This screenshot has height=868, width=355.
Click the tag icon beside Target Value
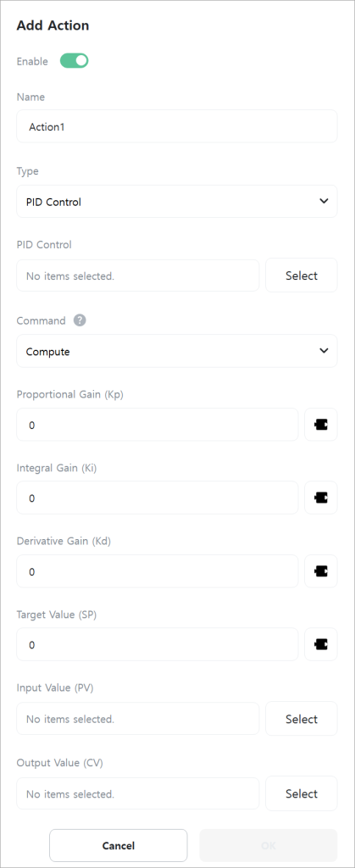[321, 644]
